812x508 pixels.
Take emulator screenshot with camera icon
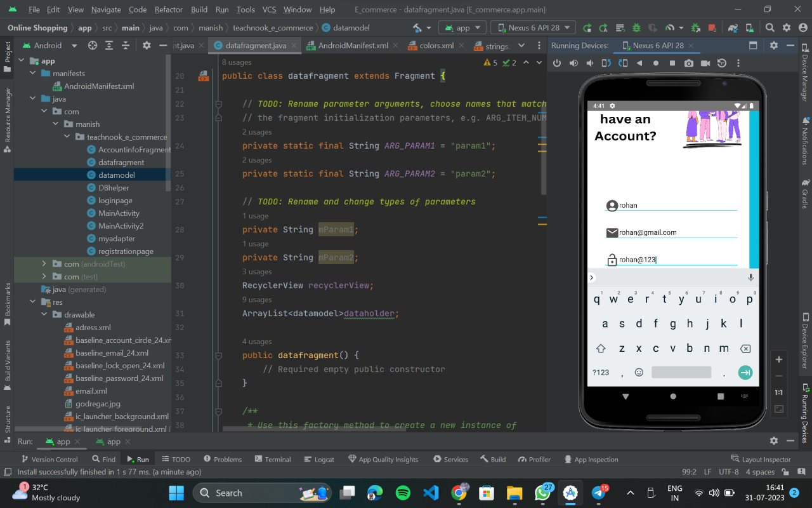(689, 63)
